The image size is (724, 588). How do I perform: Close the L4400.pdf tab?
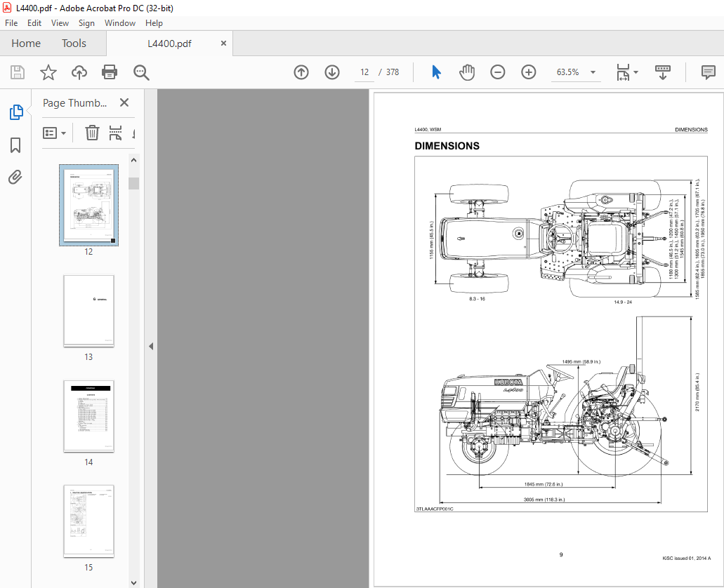[x=223, y=43]
